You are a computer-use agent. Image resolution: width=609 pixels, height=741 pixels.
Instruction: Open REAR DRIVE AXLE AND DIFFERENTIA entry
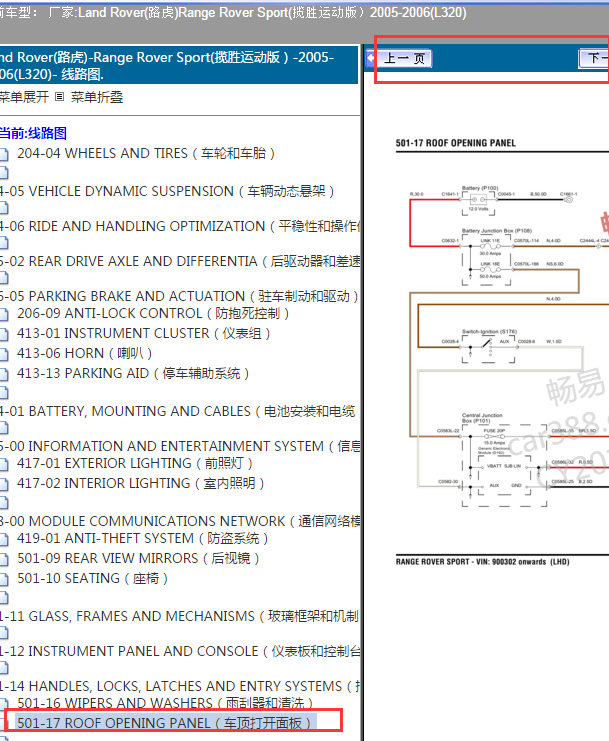point(180,261)
